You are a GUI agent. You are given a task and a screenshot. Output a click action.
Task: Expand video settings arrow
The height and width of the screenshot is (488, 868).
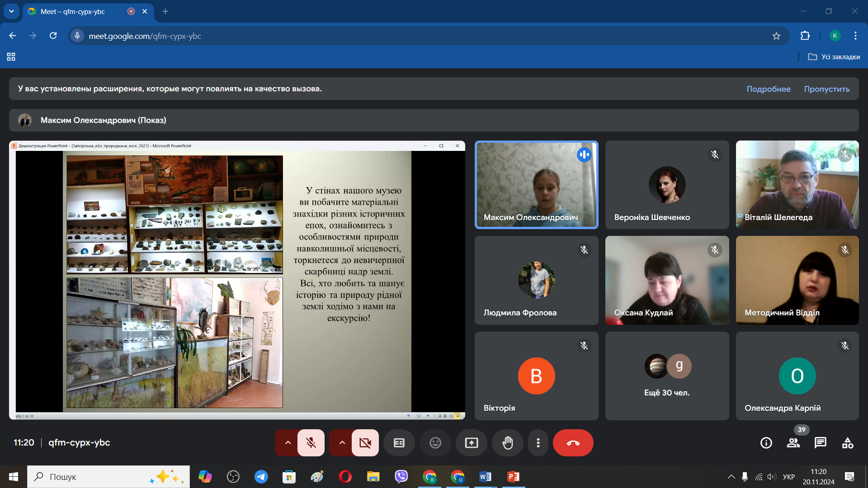[342, 443]
